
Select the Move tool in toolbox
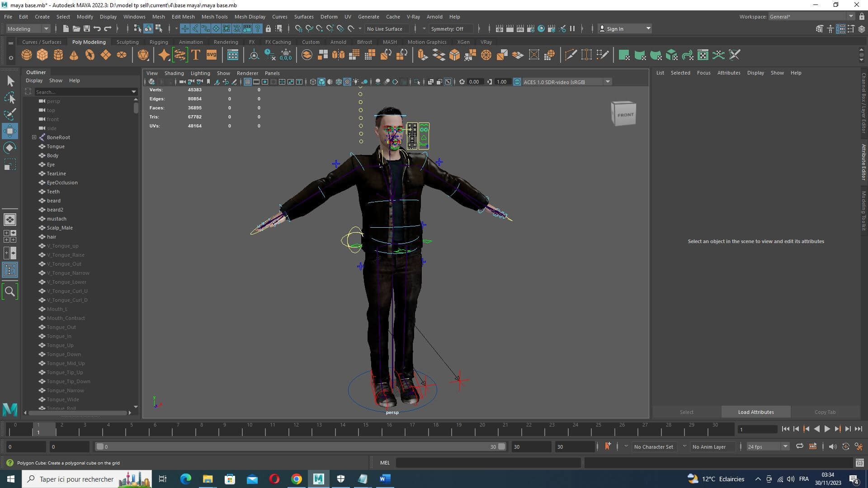click(x=10, y=131)
